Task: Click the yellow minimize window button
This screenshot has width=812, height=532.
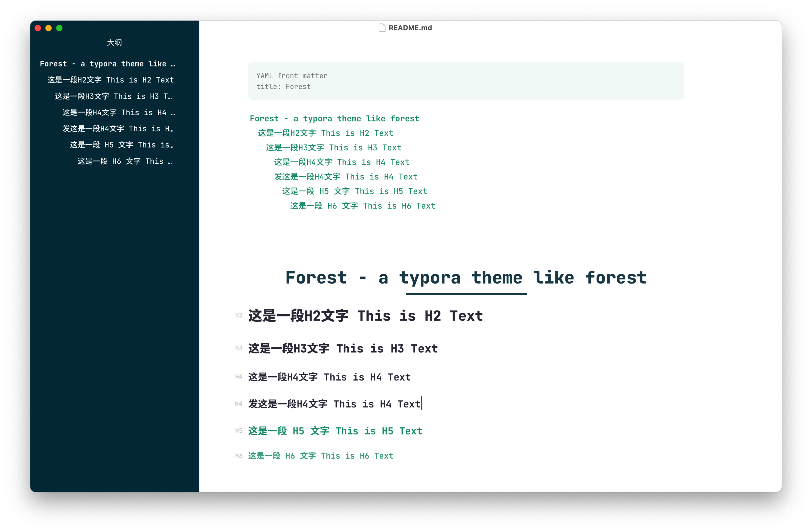Action: (48, 28)
